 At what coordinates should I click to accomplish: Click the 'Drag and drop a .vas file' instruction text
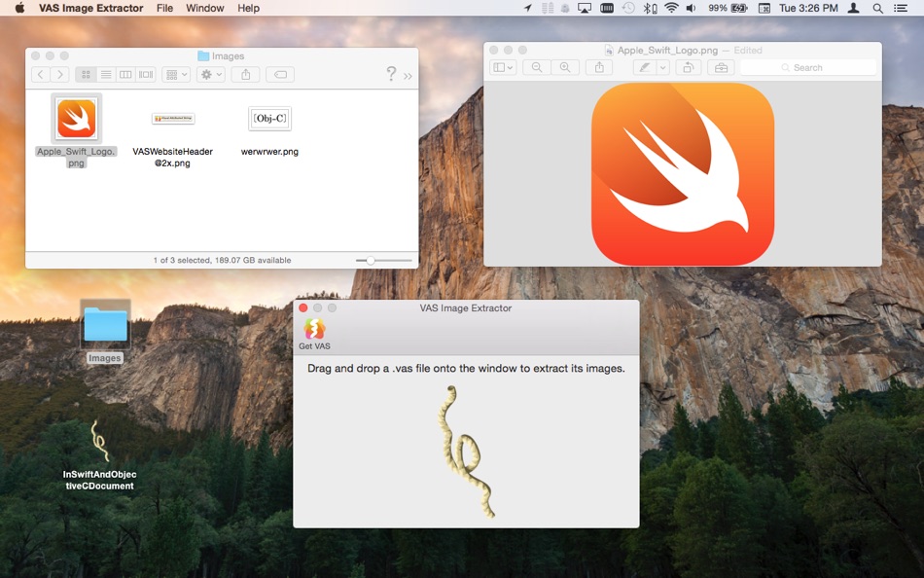click(x=466, y=369)
